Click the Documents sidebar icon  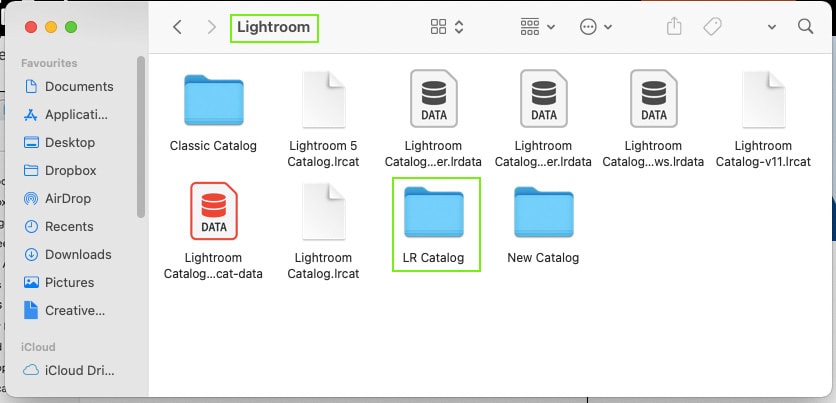[31, 86]
